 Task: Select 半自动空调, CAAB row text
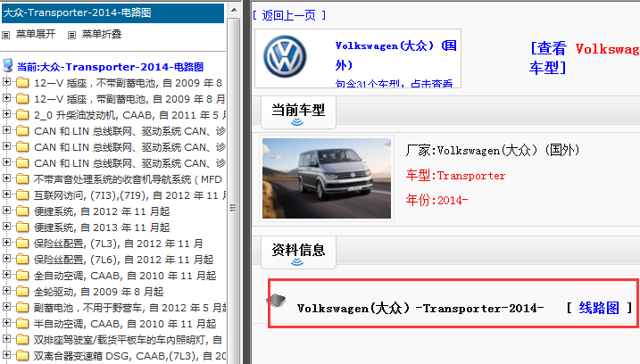(125, 325)
